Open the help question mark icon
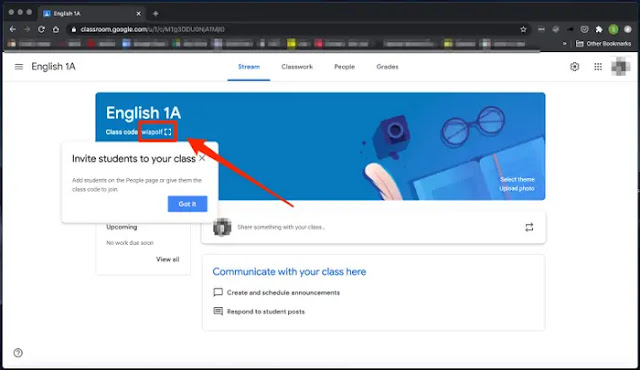 [x=18, y=353]
